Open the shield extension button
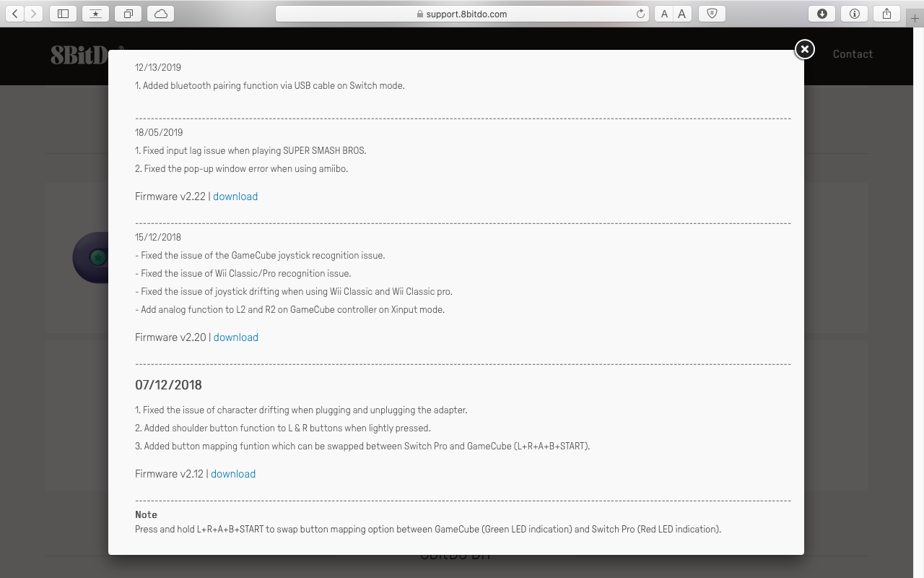The width and height of the screenshot is (924, 578). point(712,13)
